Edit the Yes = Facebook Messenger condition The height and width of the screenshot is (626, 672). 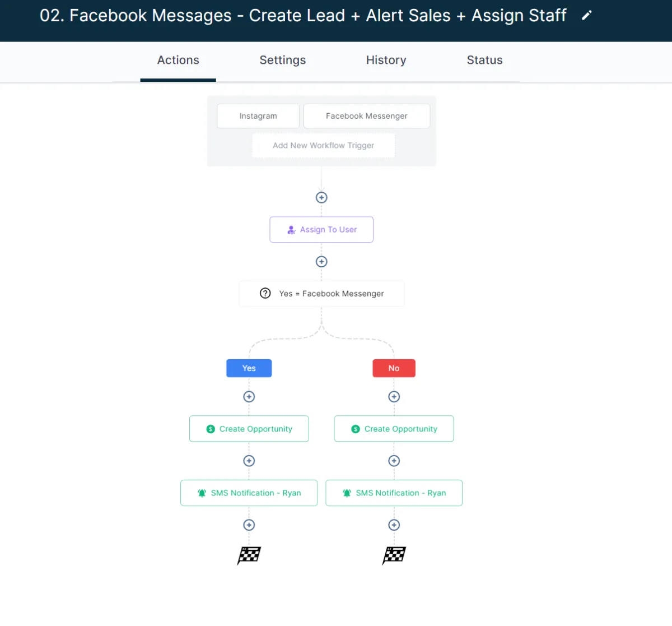[321, 294]
